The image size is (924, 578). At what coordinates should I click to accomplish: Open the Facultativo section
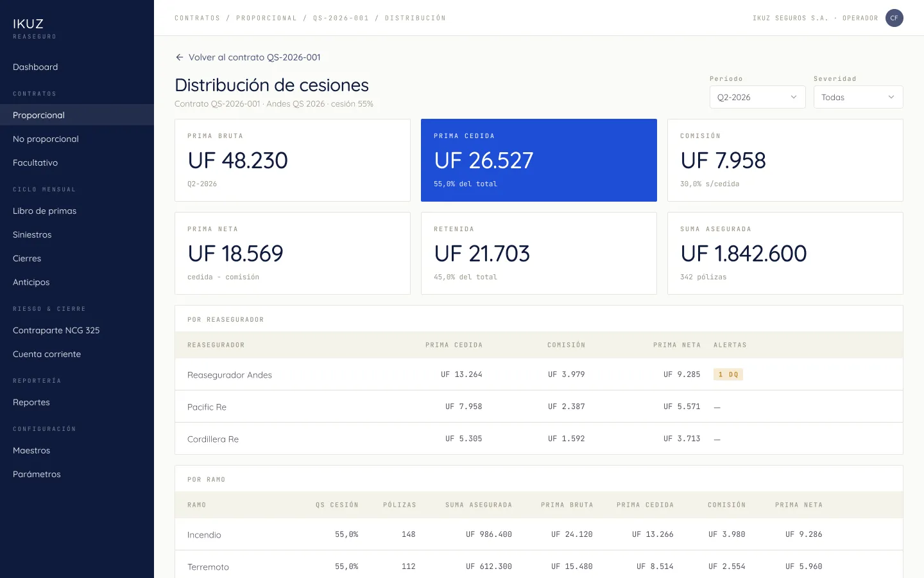35,162
